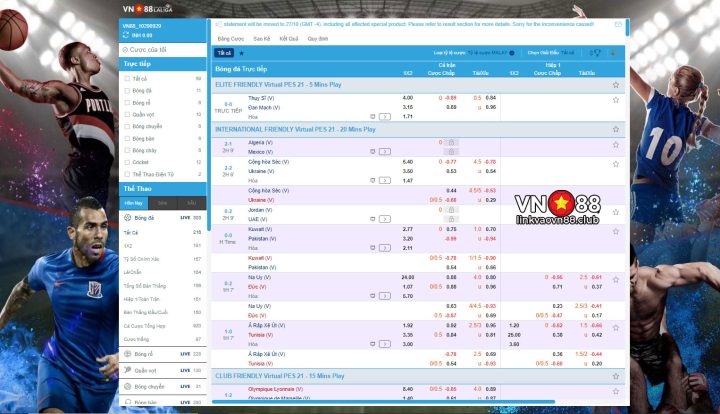Favorite the Cộng hòa Séc vs Ukraine star
The width and height of the screenshot is (720, 414).
pos(616,164)
